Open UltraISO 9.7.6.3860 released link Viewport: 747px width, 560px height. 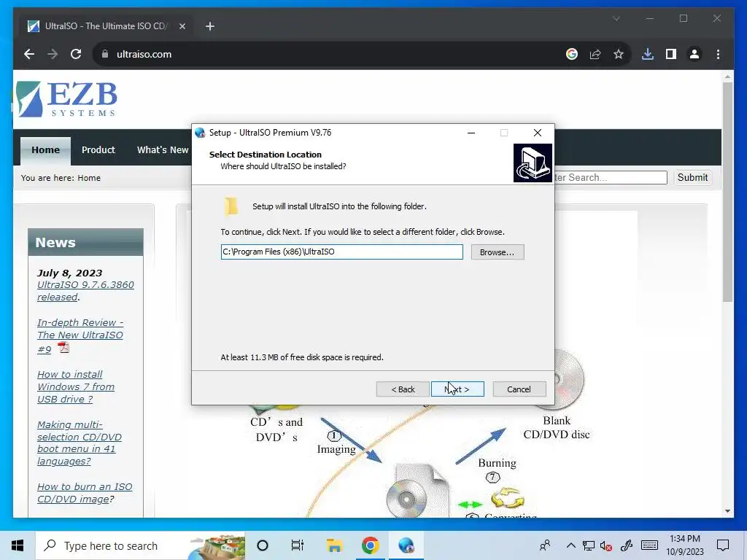tap(86, 291)
